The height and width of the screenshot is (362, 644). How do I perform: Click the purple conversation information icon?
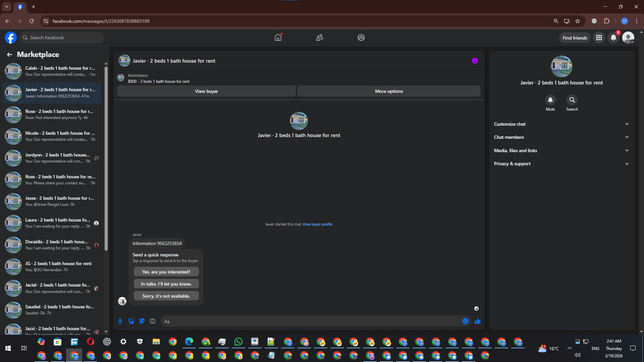click(475, 61)
